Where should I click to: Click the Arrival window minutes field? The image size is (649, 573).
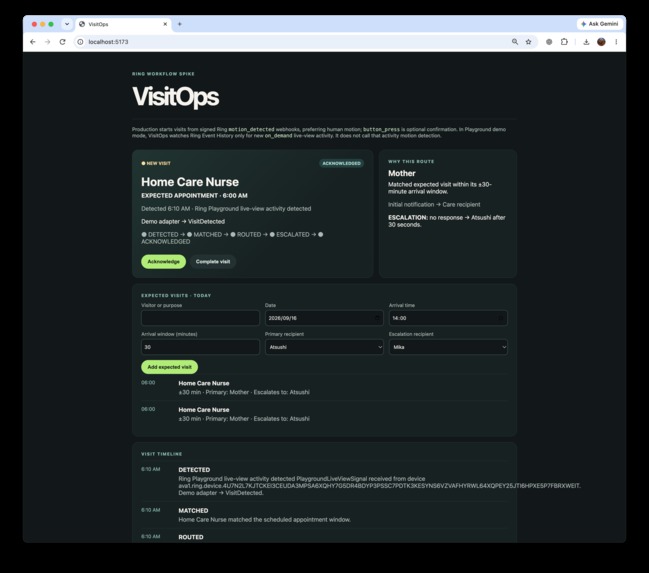(200, 347)
